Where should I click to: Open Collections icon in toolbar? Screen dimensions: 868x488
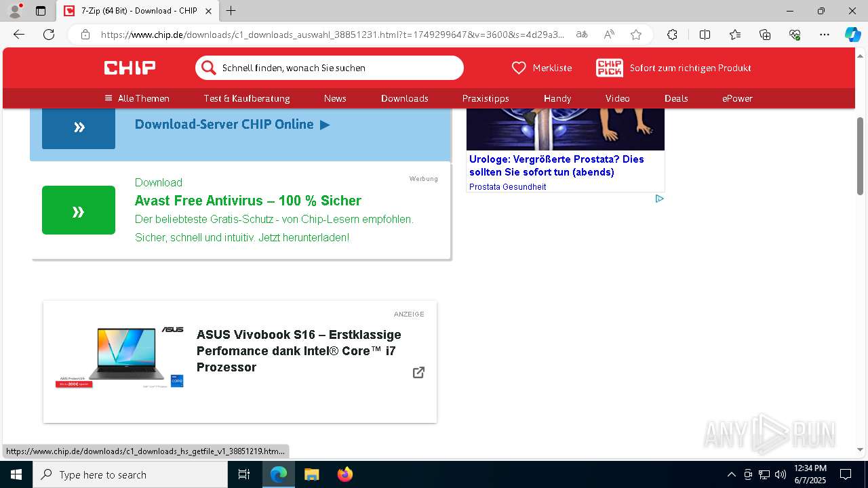765,35
